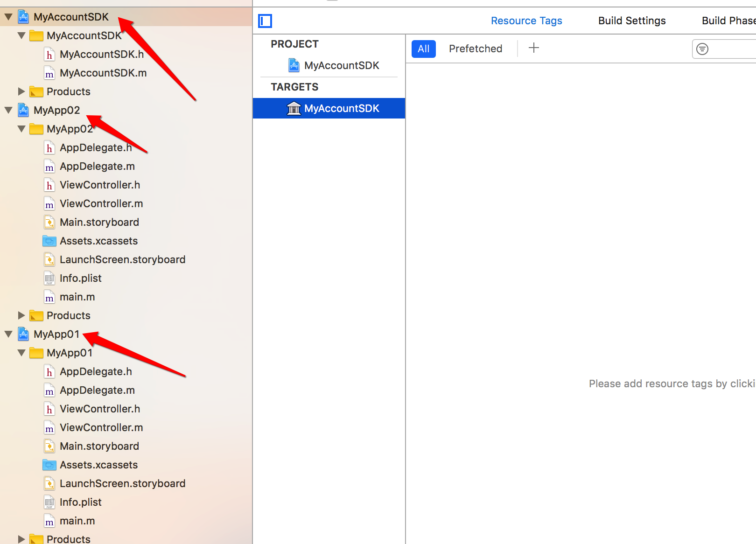This screenshot has height=544, width=756.
Task: Select main.m under MyApp02
Action: click(77, 297)
